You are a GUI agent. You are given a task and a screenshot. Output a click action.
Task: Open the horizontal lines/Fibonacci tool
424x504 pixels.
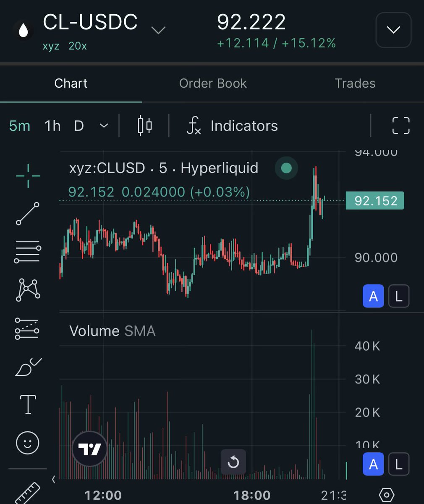[x=28, y=252]
